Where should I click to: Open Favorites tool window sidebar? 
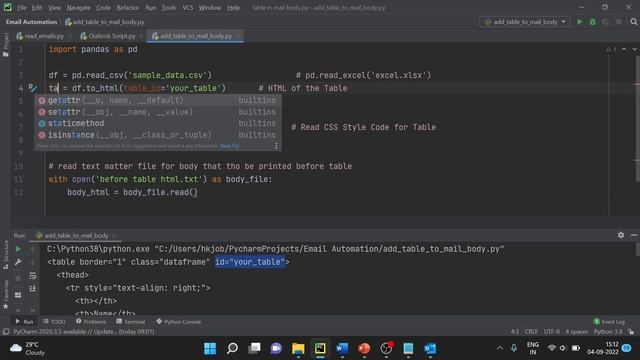(x=5, y=295)
